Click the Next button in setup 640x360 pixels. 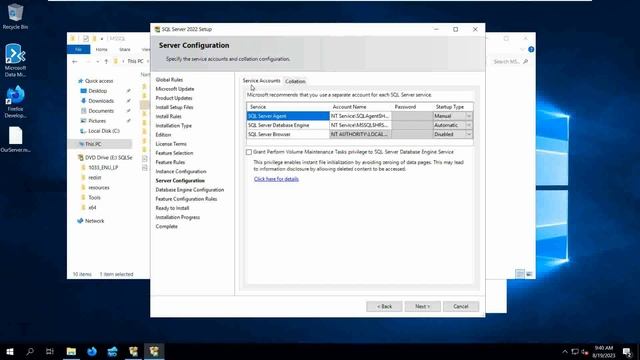pos(422,306)
